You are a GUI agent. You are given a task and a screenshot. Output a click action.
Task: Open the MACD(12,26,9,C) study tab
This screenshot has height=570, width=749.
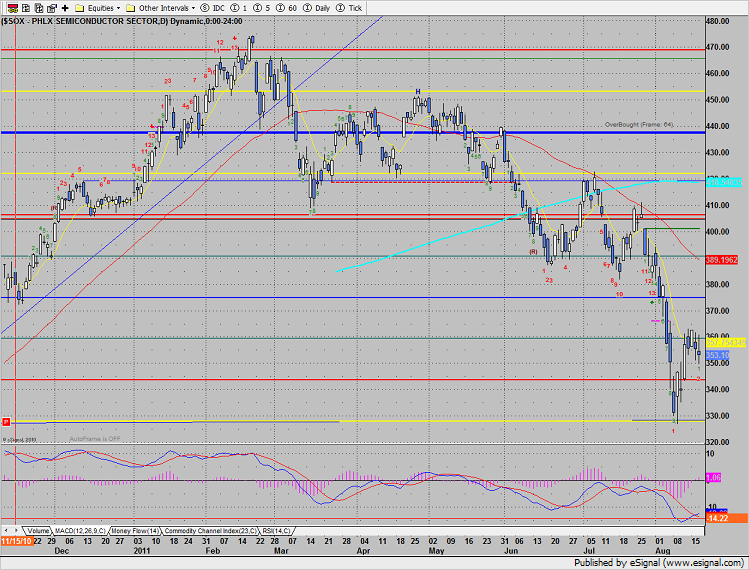(80, 530)
